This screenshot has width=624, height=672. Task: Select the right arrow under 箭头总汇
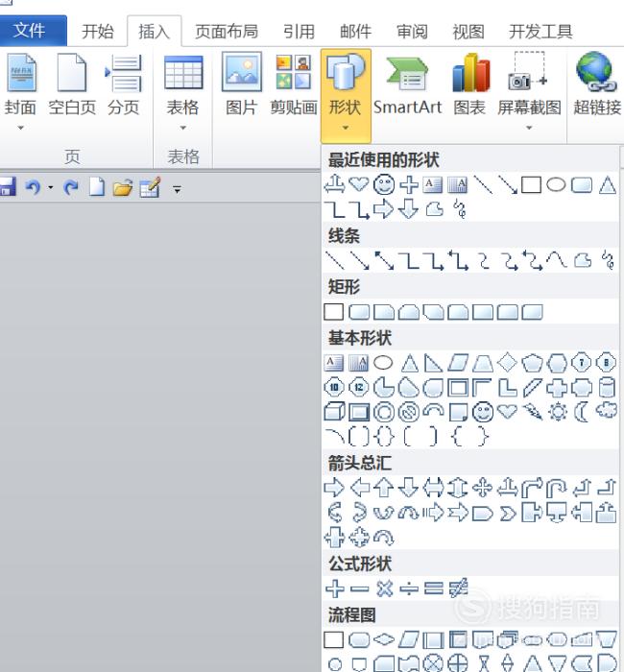coord(334,488)
